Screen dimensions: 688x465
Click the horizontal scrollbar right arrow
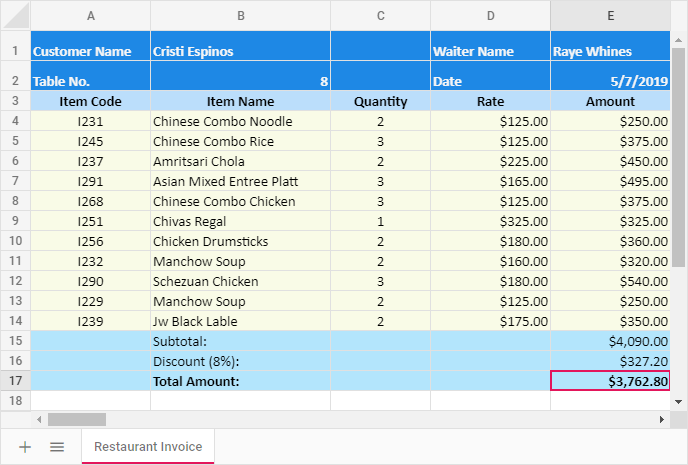[662, 419]
